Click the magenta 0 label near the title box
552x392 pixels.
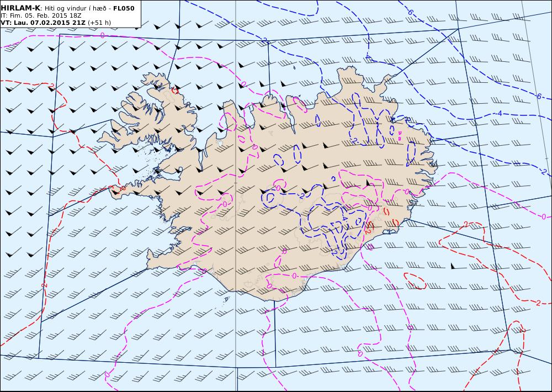pos(103,35)
